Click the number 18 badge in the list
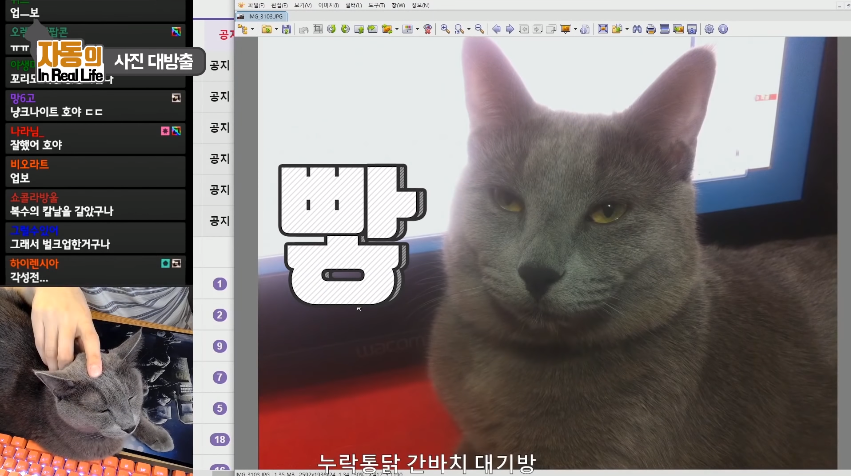The height and width of the screenshot is (476, 851). coord(220,440)
